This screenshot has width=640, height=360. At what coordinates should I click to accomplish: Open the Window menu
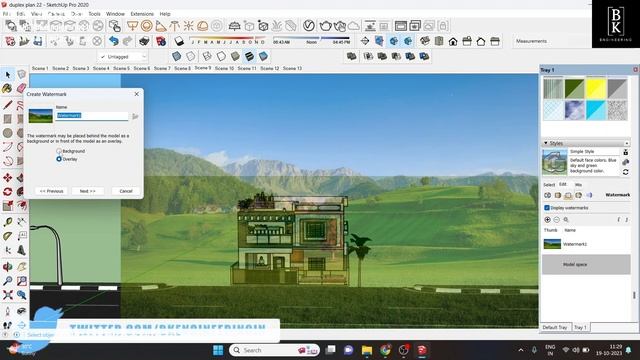(116, 14)
